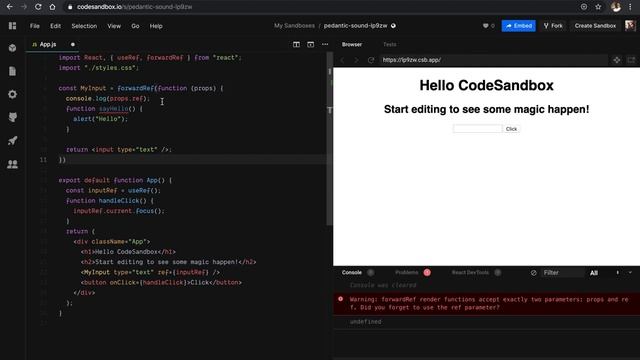Click the preview URL address field
This screenshot has height=360, width=640.
493,60
